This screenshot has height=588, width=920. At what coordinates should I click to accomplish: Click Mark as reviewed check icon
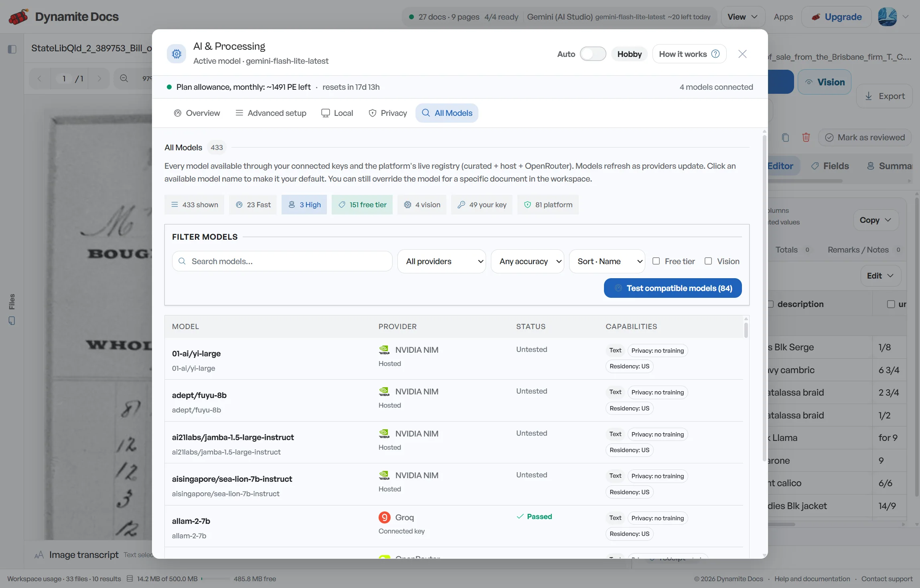click(x=829, y=137)
